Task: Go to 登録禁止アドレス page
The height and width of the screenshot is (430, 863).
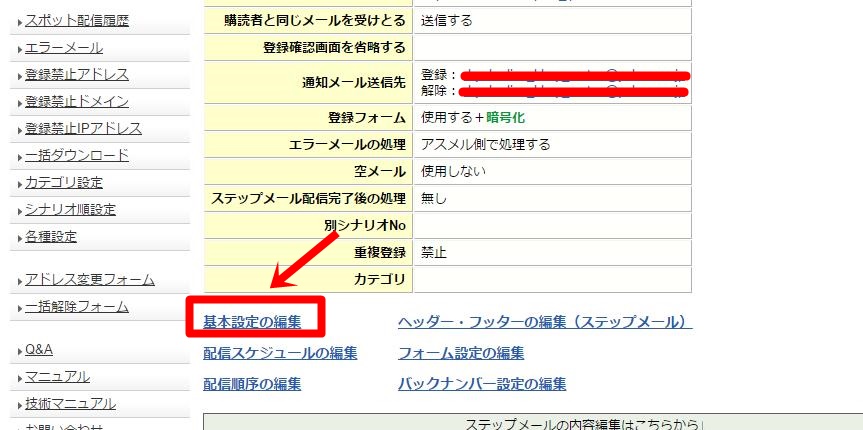Action: click(x=77, y=75)
